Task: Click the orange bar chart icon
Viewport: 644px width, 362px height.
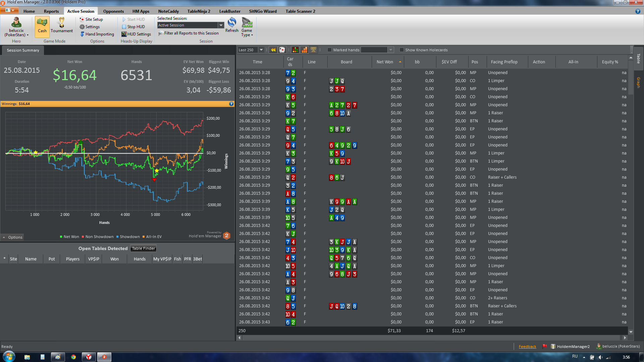Action: pos(304,50)
